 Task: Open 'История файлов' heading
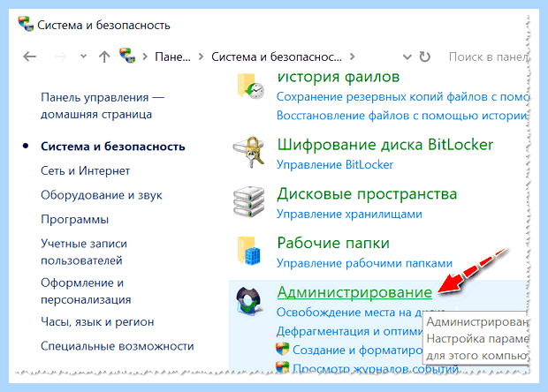(339, 77)
